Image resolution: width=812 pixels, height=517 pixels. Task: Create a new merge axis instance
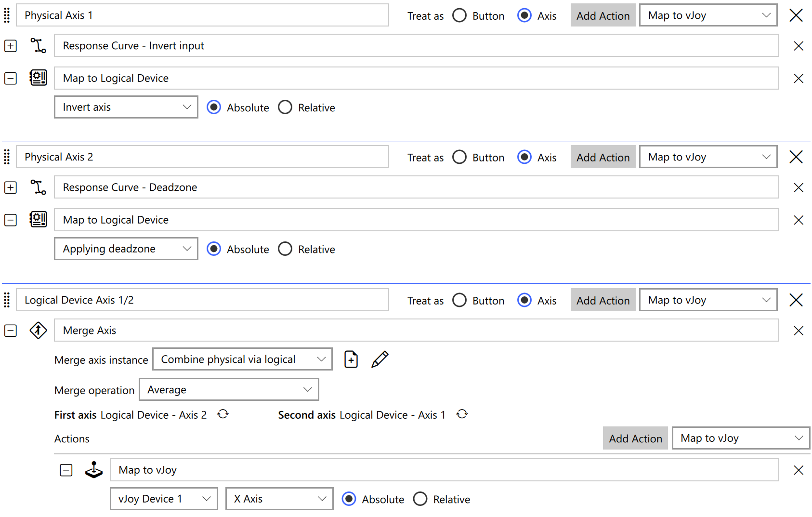pyautogui.click(x=351, y=359)
